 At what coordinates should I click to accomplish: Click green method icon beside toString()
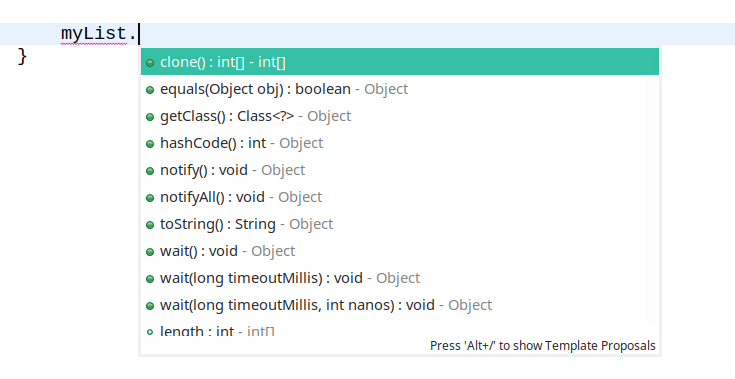(150, 225)
